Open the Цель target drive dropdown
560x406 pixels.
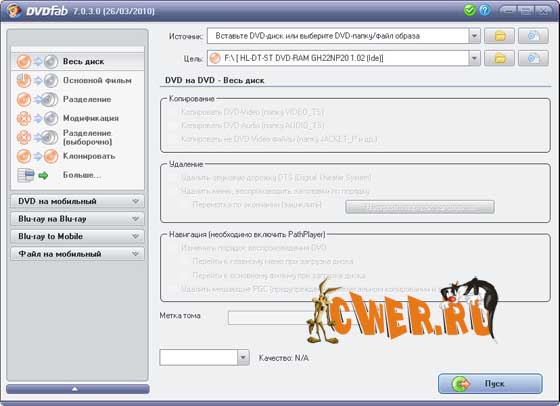[x=474, y=58]
